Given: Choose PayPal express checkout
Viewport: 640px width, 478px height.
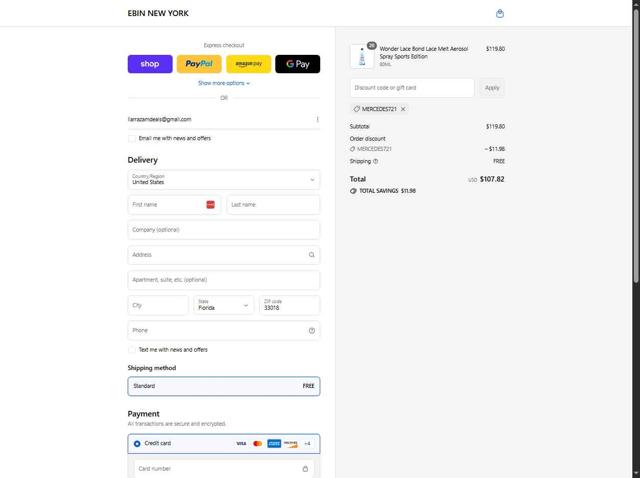Looking at the screenshot, I should click(x=199, y=64).
